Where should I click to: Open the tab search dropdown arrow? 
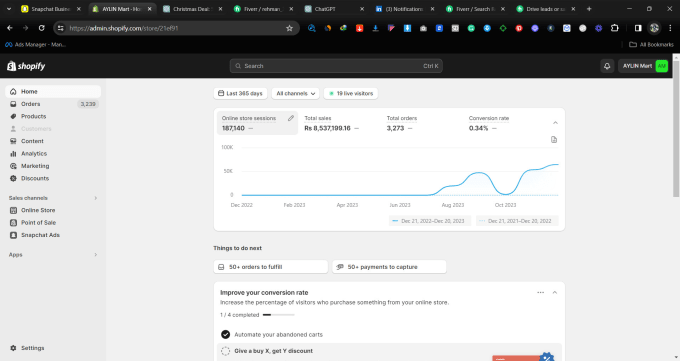(x=9, y=9)
